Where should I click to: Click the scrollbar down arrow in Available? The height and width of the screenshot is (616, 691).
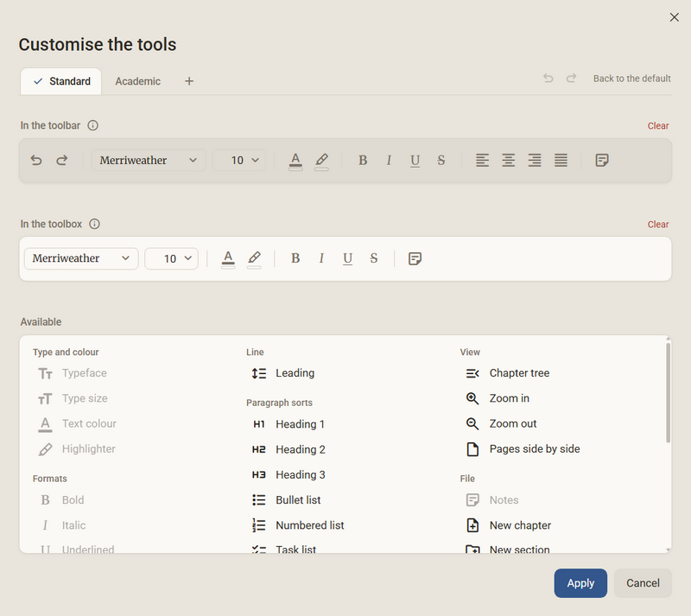pyautogui.click(x=668, y=549)
